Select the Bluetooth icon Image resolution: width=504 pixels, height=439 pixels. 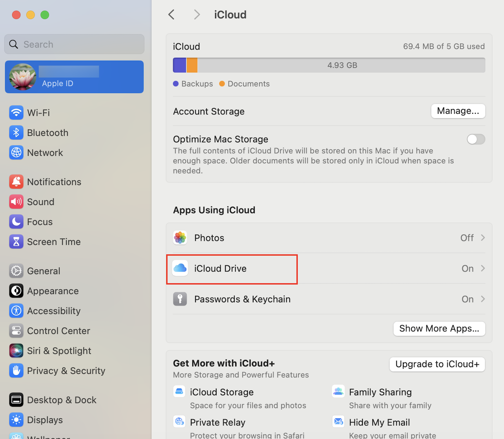point(16,133)
